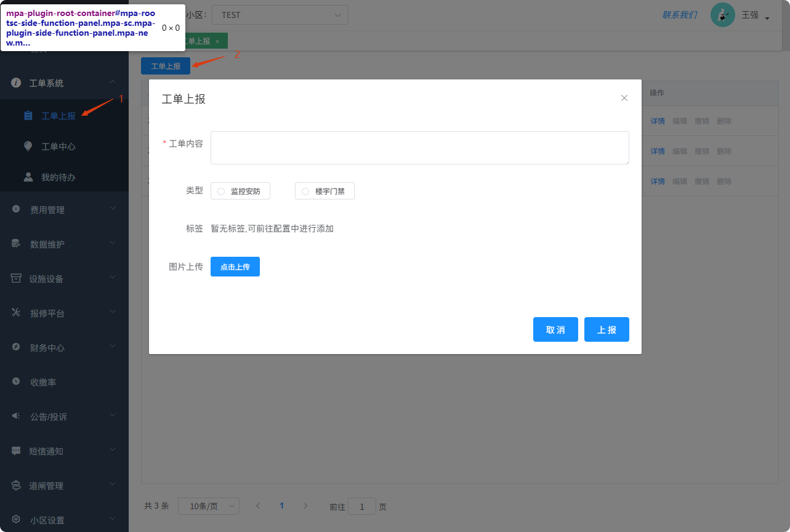Open 工单中心 via its sidebar icon
Image resolution: width=790 pixels, height=532 pixels.
click(x=28, y=146)
